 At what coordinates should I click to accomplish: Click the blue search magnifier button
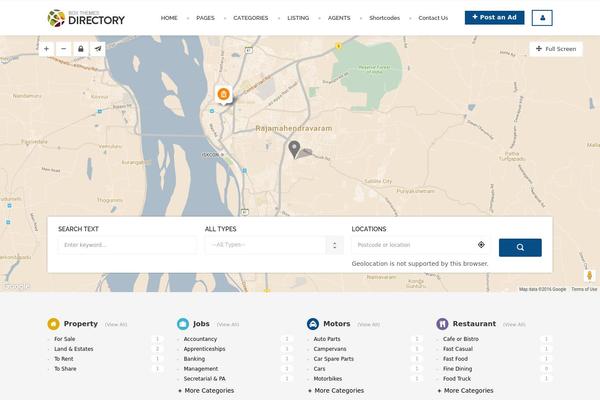520,247
